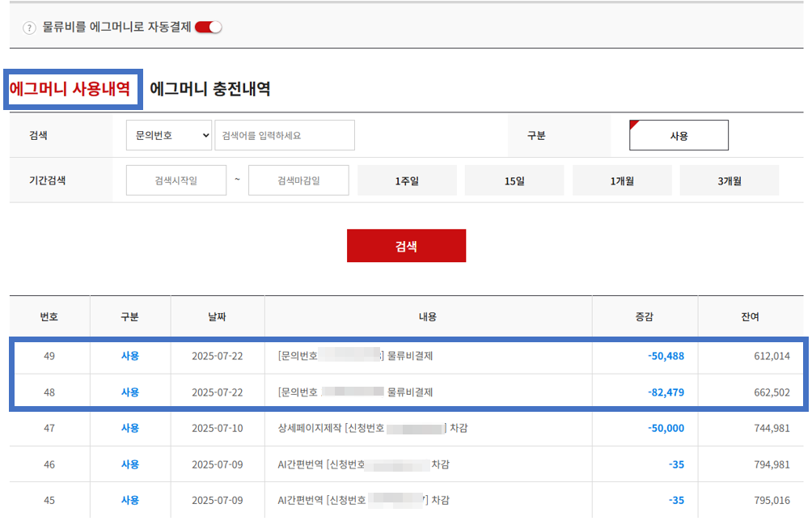Click 사용 link in row 46
The width and height of the screenshot is (812, 521).
[x=130, y=464]
